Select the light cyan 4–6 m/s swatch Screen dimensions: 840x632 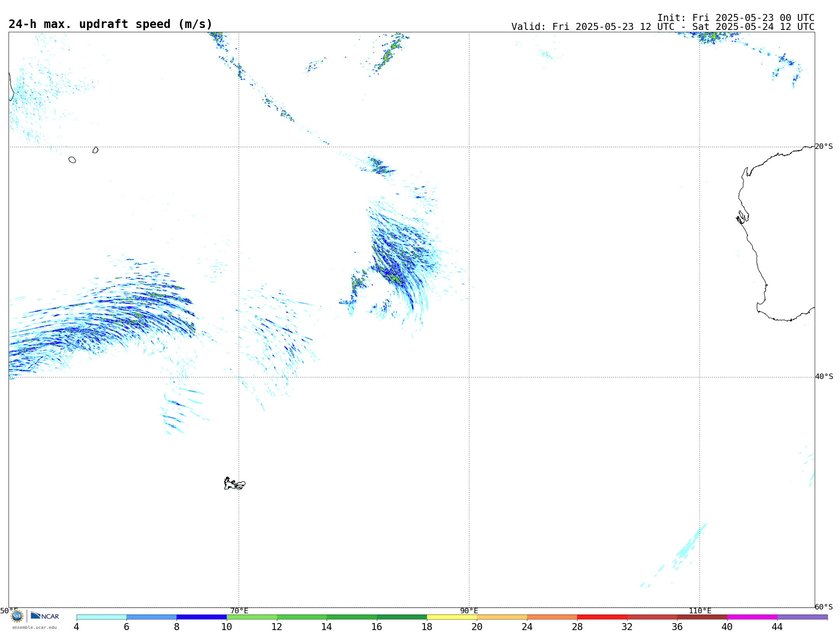tap(101, 617)
